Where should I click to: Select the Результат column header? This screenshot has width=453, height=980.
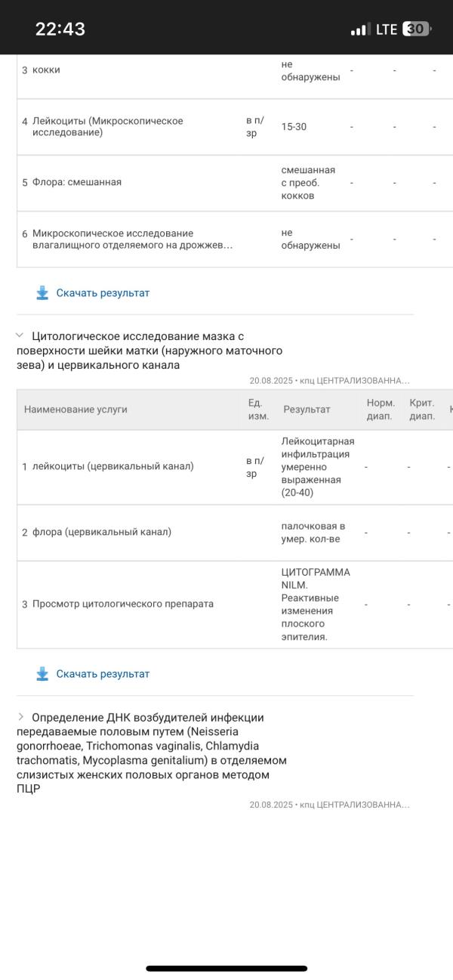(x=307, y=410)
